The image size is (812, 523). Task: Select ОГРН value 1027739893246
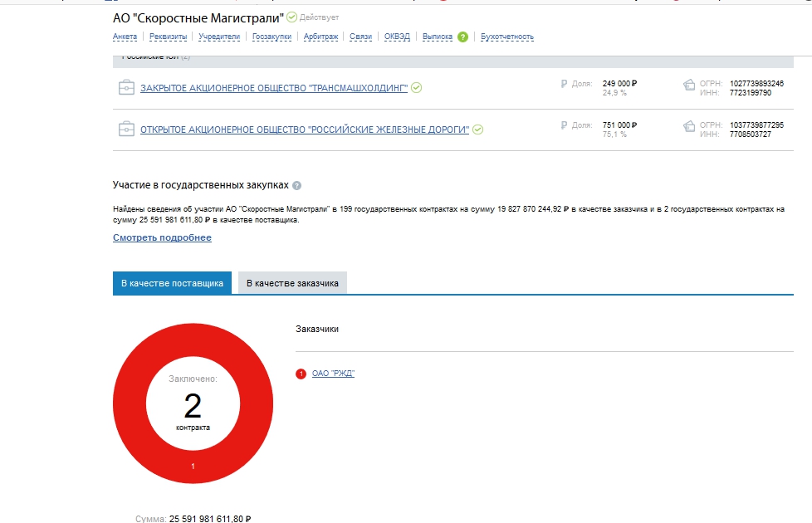pos(756,83)
